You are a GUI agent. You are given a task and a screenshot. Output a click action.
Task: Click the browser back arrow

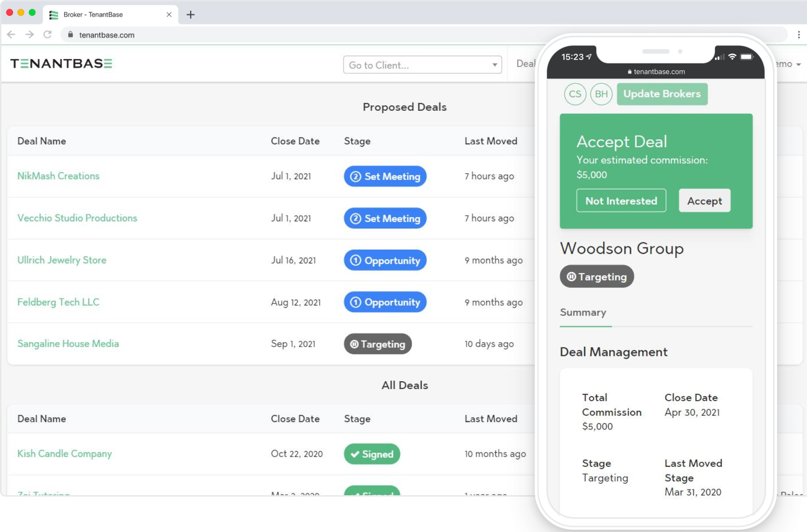[x=12, y=34]
